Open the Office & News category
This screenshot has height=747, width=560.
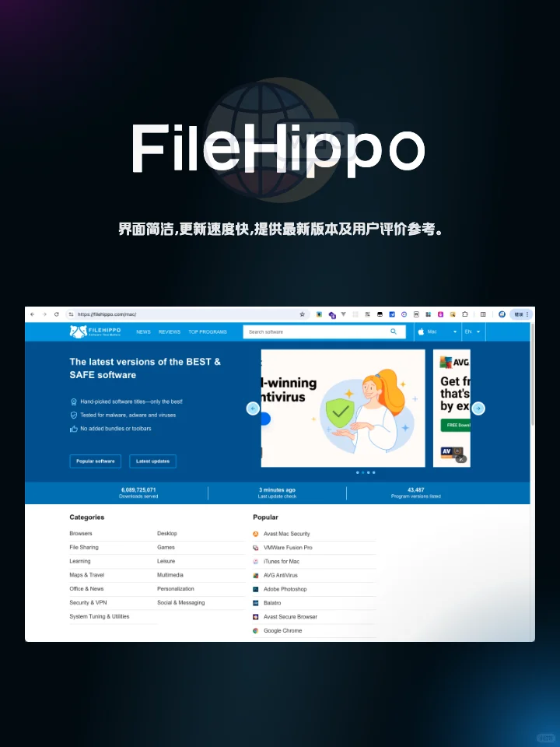(x=86, y=589)
